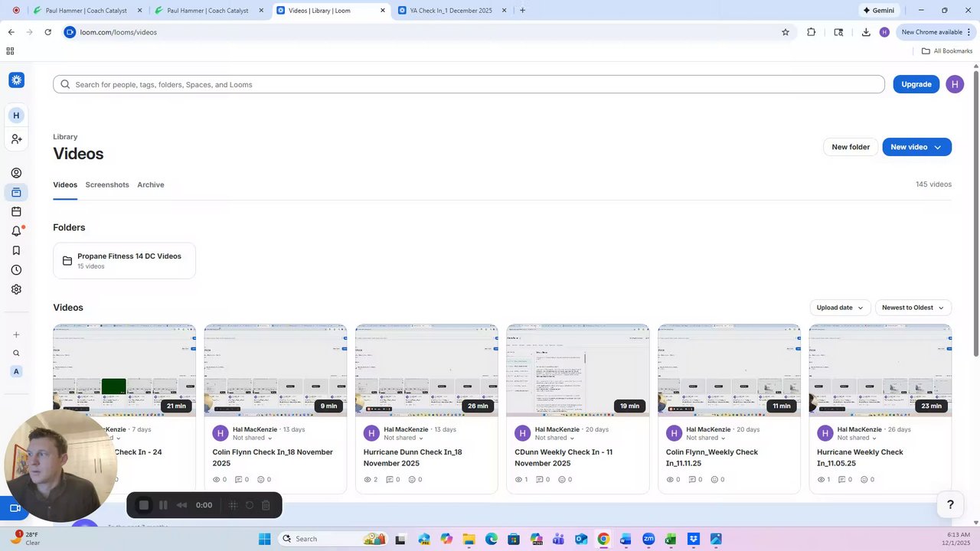Open the 19 min CDunn Weekly video thumbnail
This screenshot has width=980, height=551.
(x=578, y=370)
